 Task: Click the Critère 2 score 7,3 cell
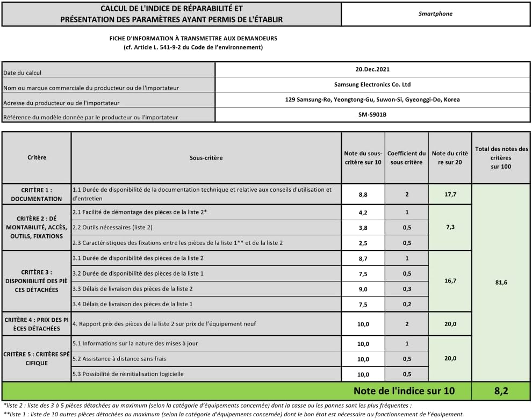(x=450, y=227)
